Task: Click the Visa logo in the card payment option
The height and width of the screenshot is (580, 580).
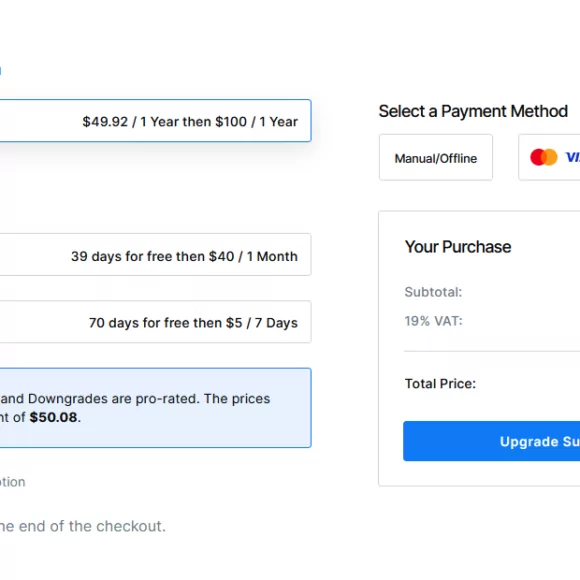Action: [x=573, y=157]
